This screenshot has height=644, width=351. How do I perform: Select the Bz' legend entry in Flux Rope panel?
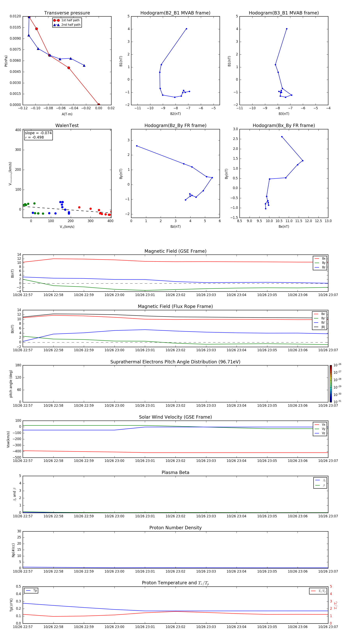320,323
